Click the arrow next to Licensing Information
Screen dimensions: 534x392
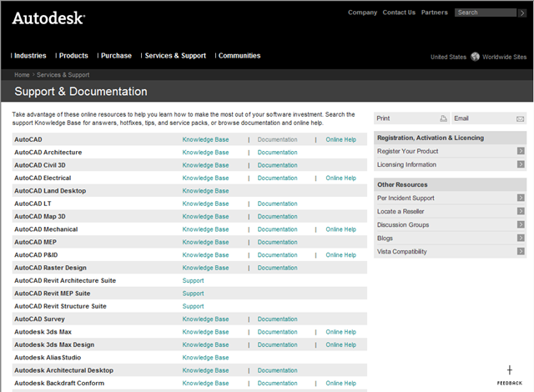pos(521,164)
